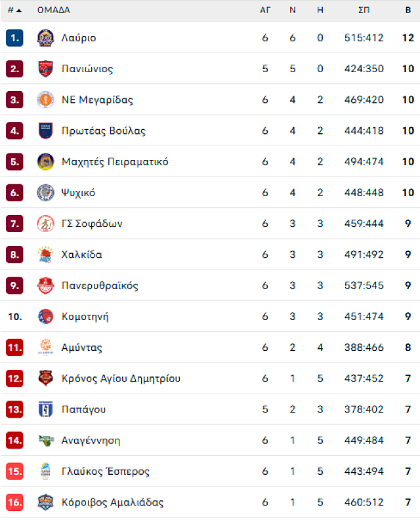The height and width of the screenshot is (522, 420).
Task: Sort table by the # position arrow
Action: coord(14,10)
